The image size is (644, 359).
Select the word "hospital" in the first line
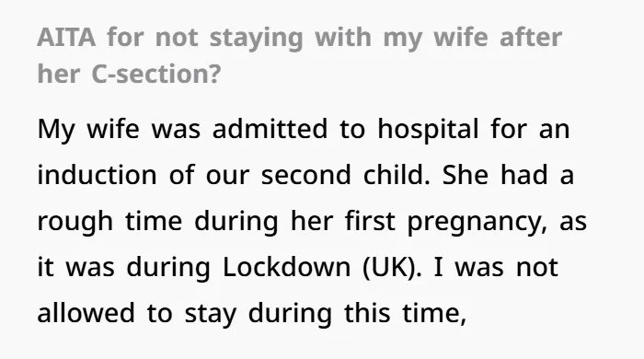[428, 129]
